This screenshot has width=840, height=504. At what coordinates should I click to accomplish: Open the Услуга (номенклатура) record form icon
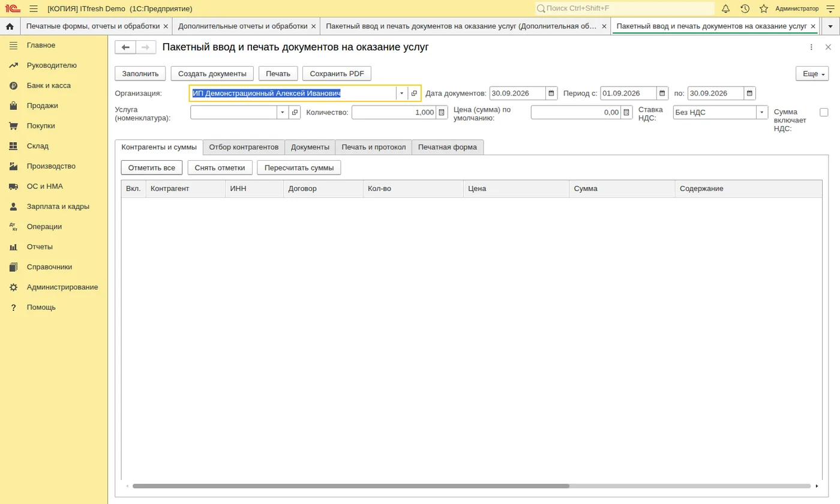[x=295, y=112]
